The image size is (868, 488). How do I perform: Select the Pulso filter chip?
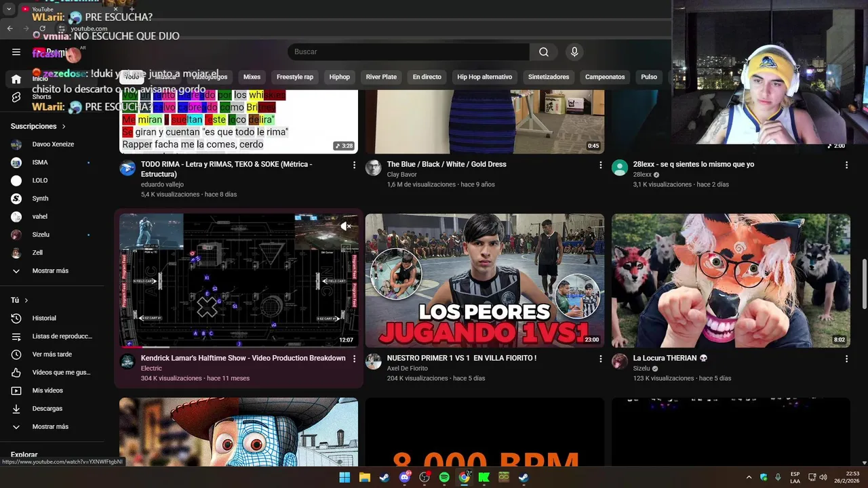(649, 77)
